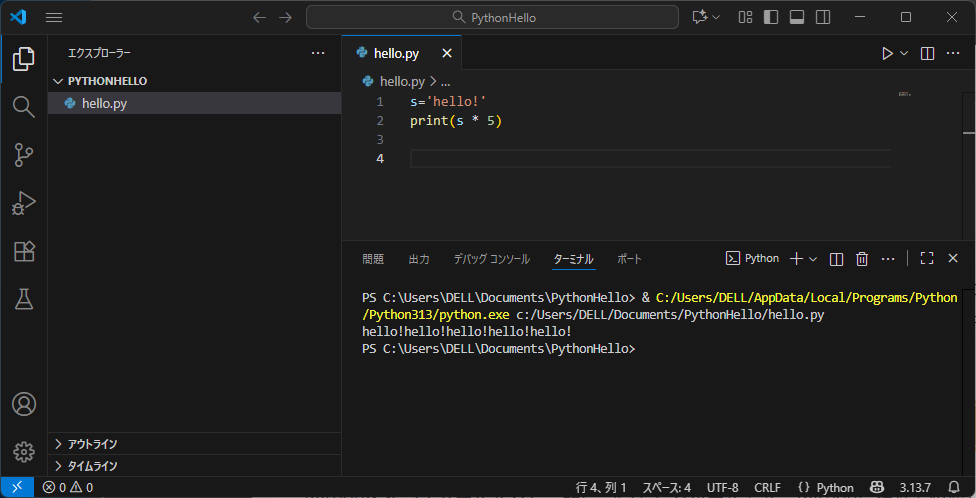Kill terminal with trash icon
976x498 pixels.
click(x=862, y=259)
